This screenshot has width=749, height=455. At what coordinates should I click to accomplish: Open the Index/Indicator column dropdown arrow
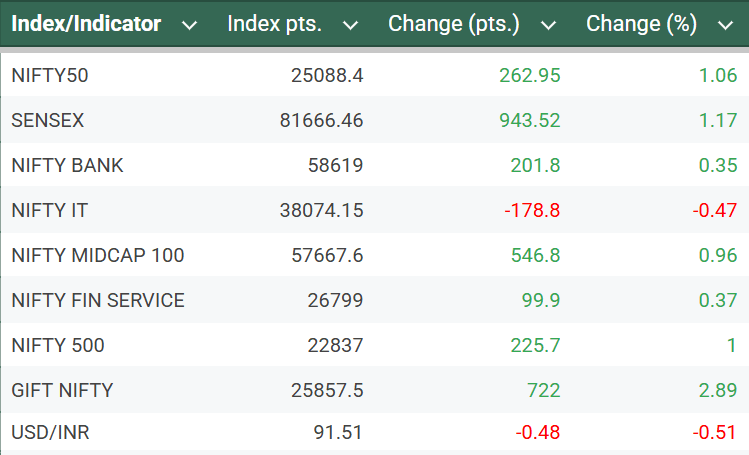190,25
